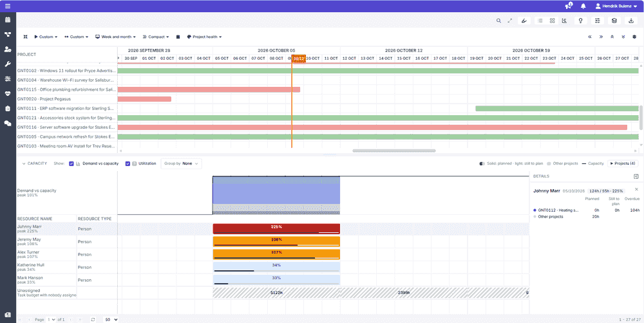Click Katherine Hull's 34% utilization bar
The image size is (644, 323).
click(x=276, y=267)
